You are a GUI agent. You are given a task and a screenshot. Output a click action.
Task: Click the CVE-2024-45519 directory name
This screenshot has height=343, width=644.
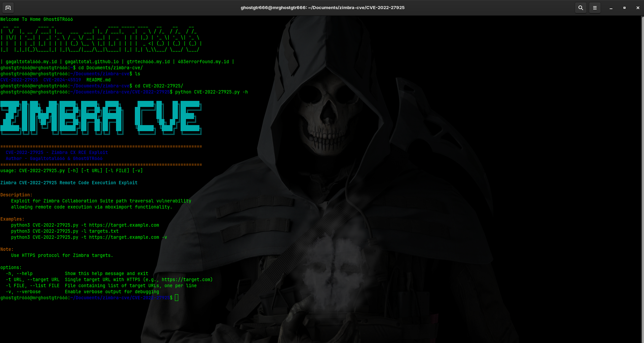(x=62, y=80)
